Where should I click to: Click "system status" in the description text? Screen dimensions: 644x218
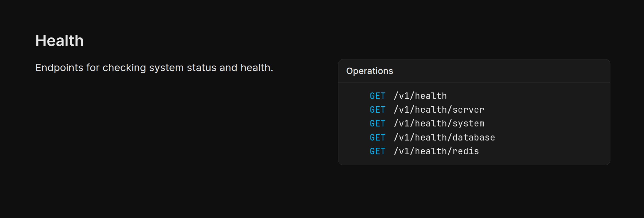coord(182,68)
